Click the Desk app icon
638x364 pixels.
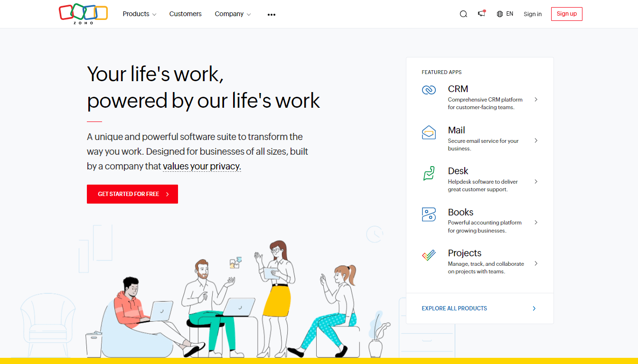click(429, 173)
